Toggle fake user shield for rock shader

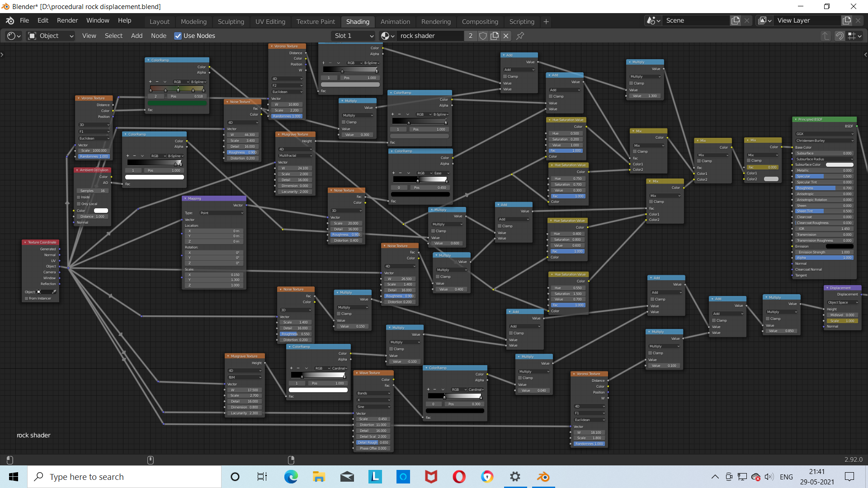tap(483, 36)
